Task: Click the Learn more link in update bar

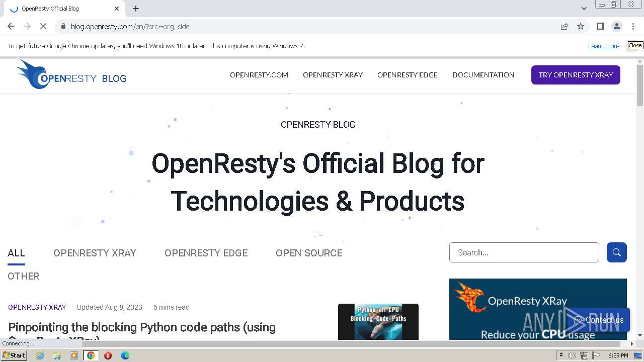Action: pos(604,46)
